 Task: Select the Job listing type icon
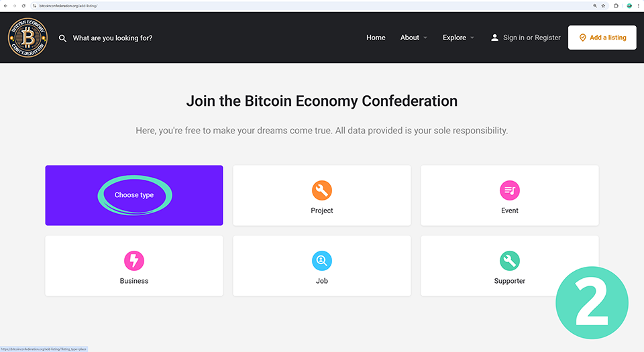(322, 261)
